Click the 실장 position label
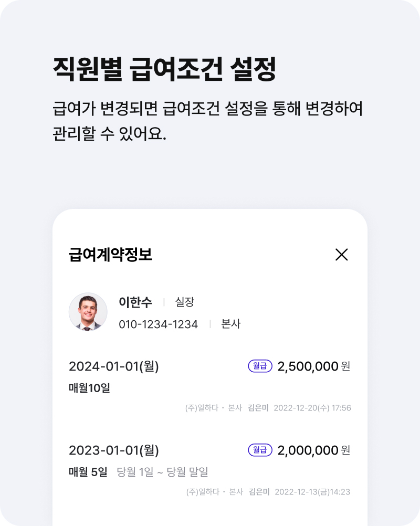This screenshot has height=526, width=420. point(184,302)
